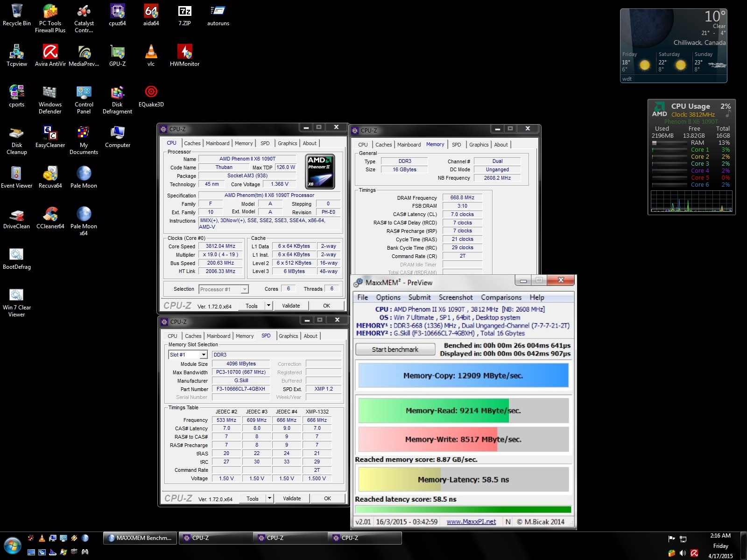Viewport: 747px width, 560px height.
Task: Launch vlc media player icon
Action: pos(151,56)
